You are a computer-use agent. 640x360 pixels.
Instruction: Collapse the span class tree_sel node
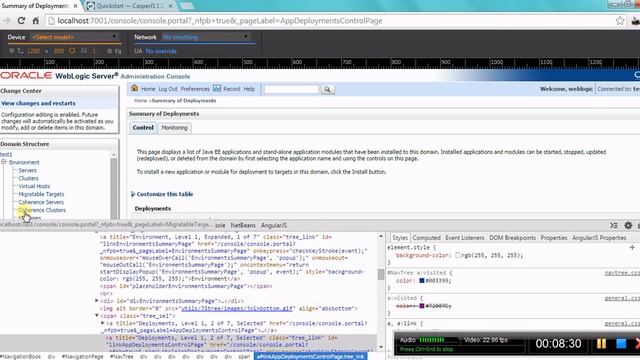coord(97,316)
